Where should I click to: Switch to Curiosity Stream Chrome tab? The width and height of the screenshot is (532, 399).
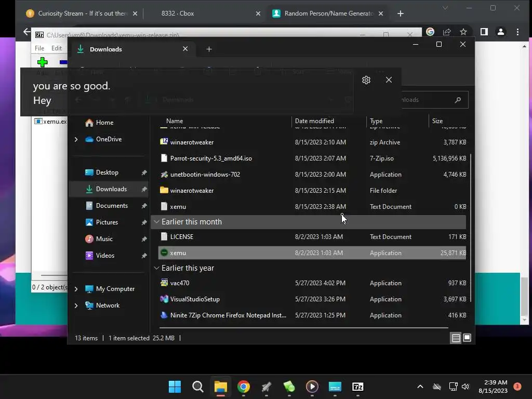(82, 14)
